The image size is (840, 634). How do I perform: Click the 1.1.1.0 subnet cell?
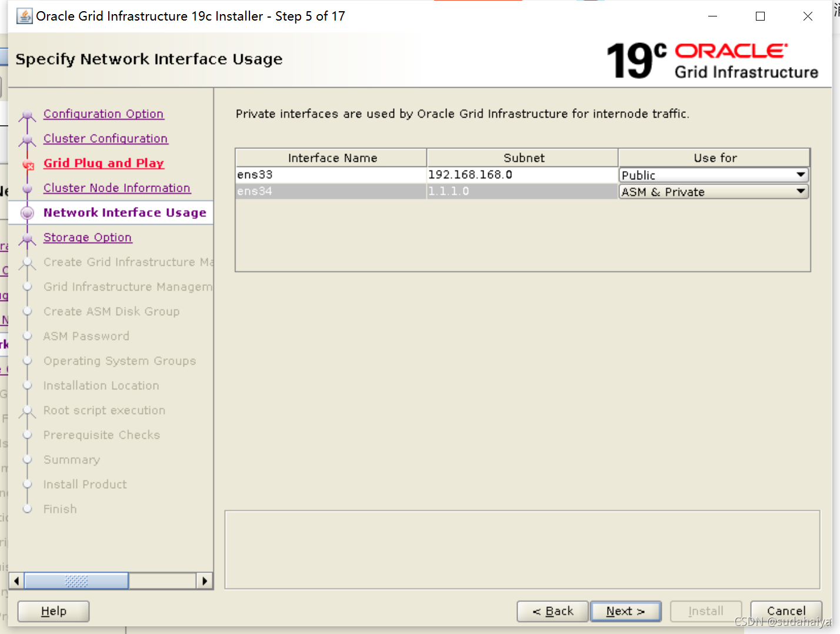522,191
